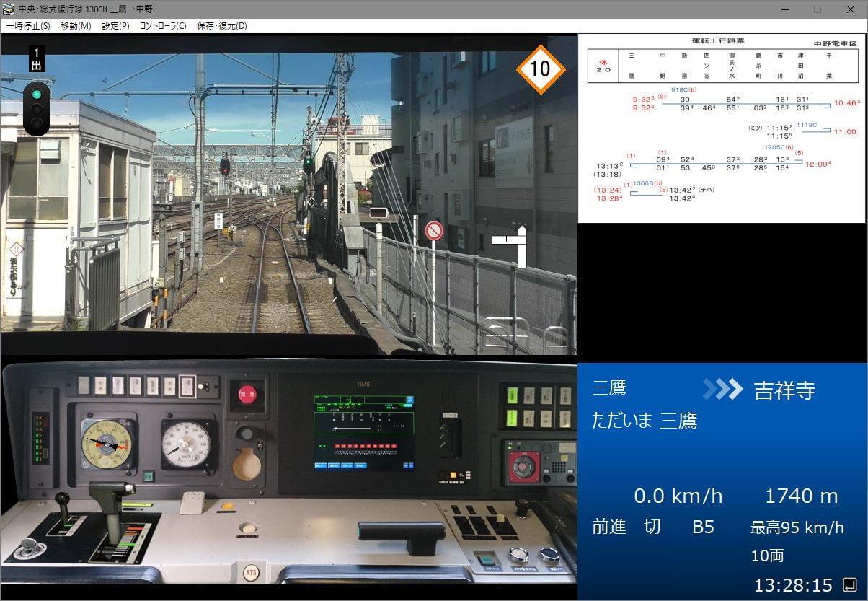Click the enter-arrow icon beside the clock
868x601 pixels.
coord(849,584)
